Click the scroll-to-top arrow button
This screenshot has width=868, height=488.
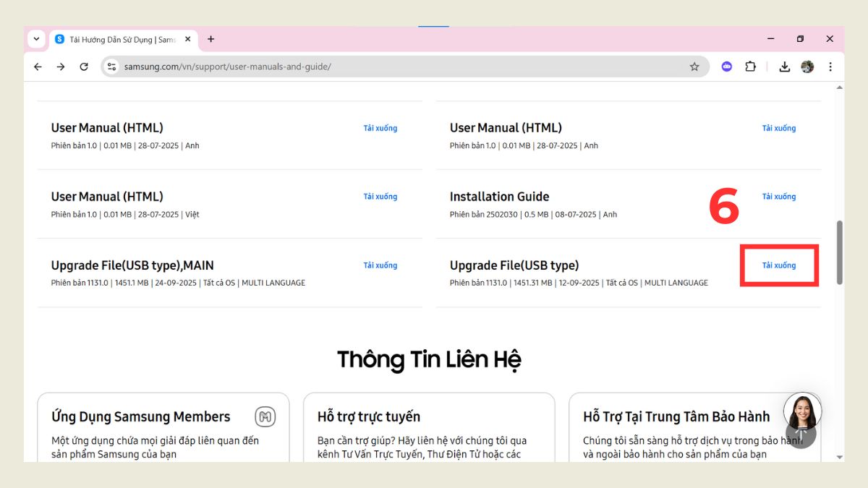(801, 435)
